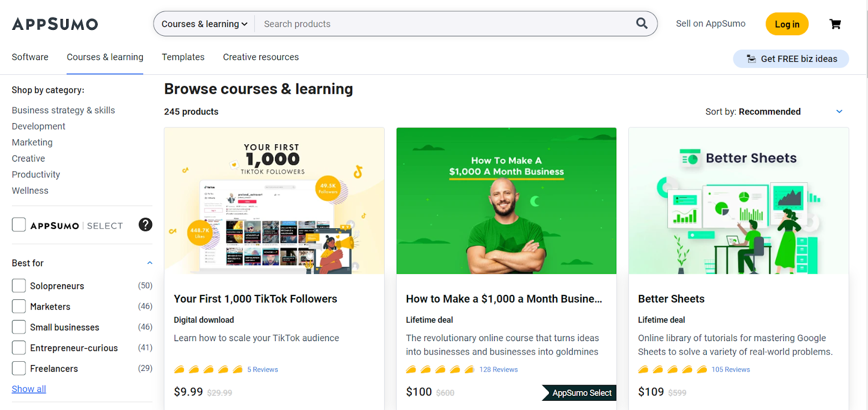Click the search magnifier icon
Screen dimensions: 868x410
642,23
